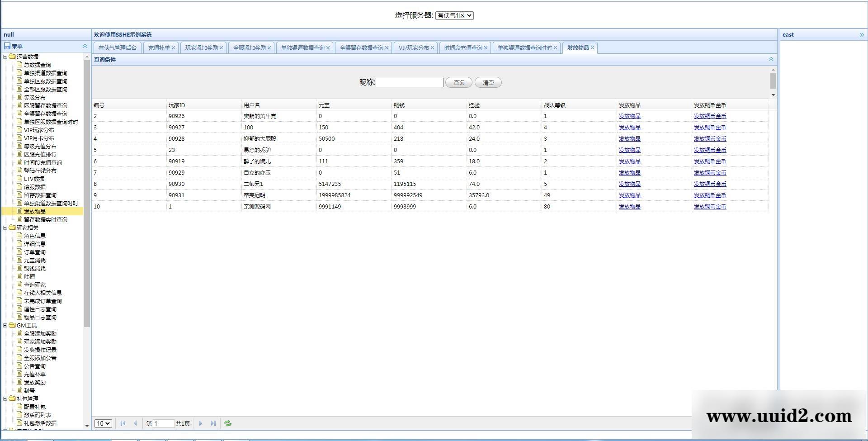Open the page size dropdown showing 10
The image size is (868, 441).
pyautogui.click(x=103, y=423)
